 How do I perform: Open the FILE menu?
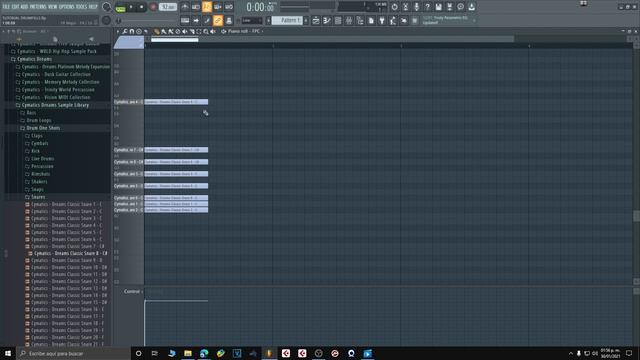coord(6,7)
